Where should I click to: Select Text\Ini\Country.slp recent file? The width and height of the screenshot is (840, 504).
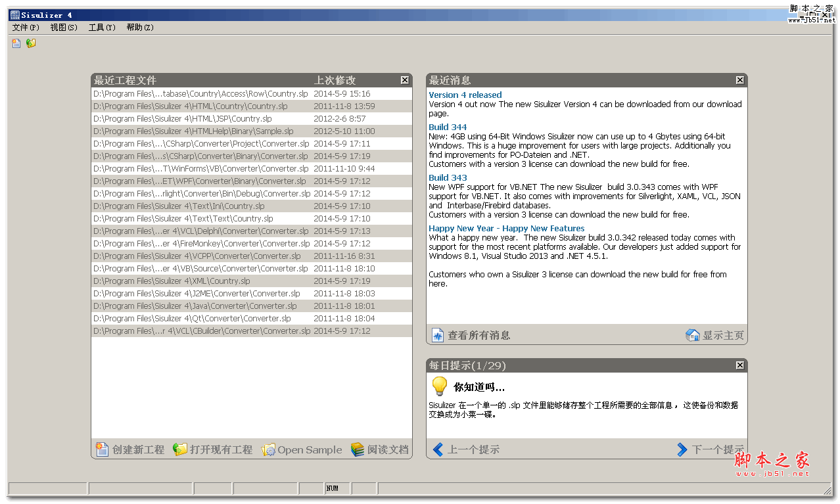point(252,206)
